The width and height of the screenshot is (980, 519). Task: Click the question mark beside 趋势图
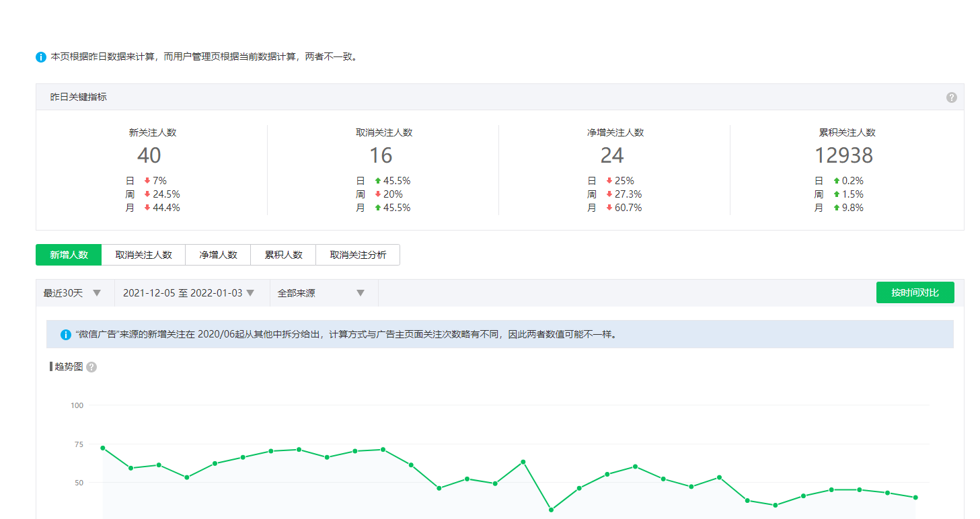pyautogui.click(x=91, y=367)
